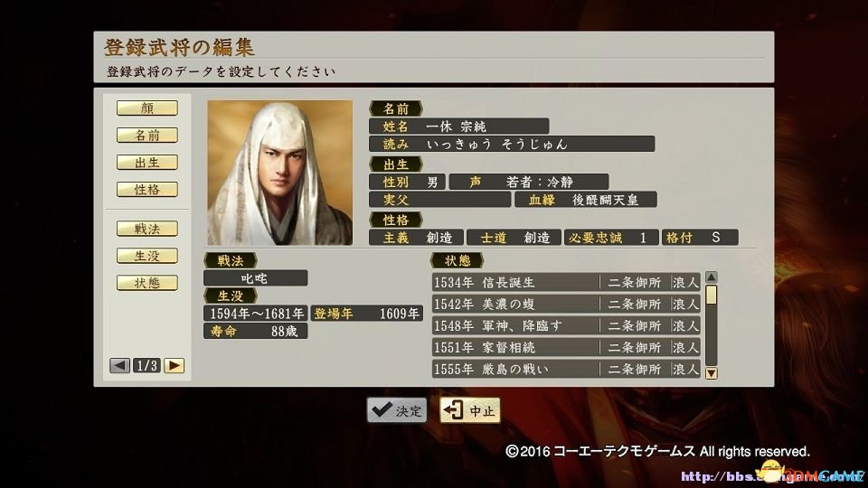
Task: Open the 状態 status side button
Action: click(147, 283)
